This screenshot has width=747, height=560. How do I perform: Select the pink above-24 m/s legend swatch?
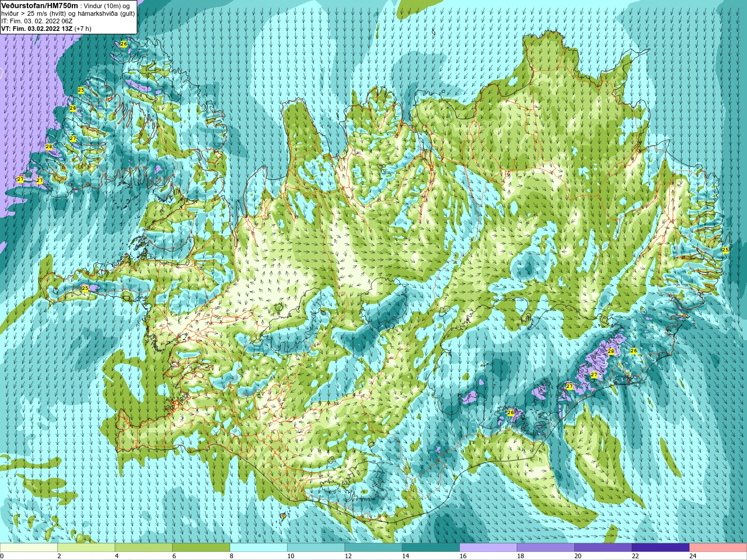pyautogui.click(x=718, y=548)
